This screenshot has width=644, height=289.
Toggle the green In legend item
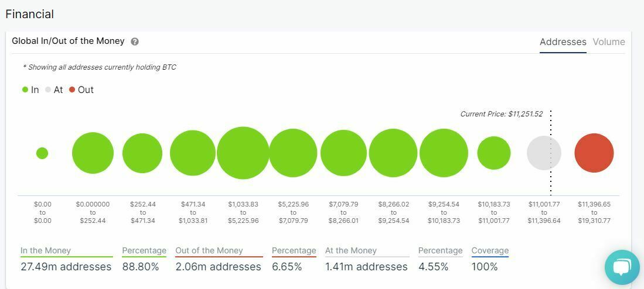30,90
